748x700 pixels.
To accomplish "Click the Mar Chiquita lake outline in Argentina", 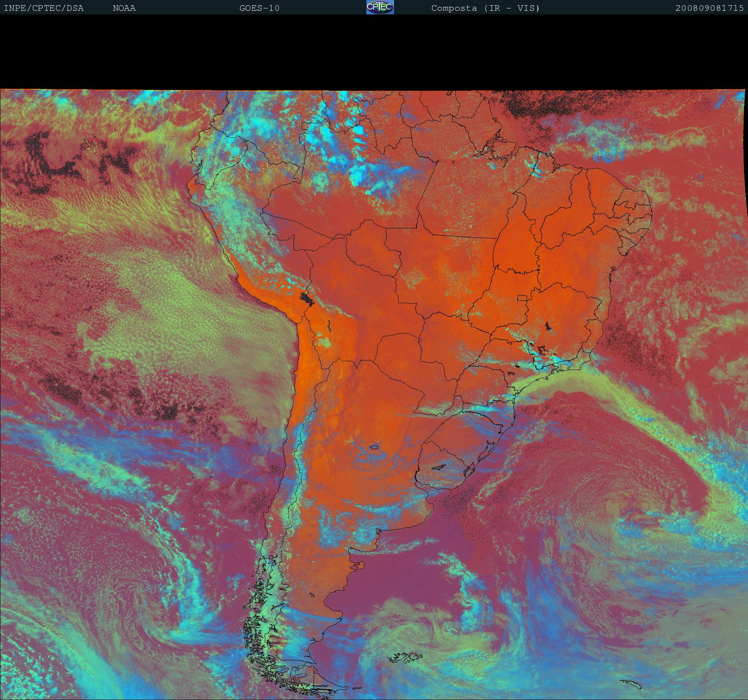I will 374,447.
